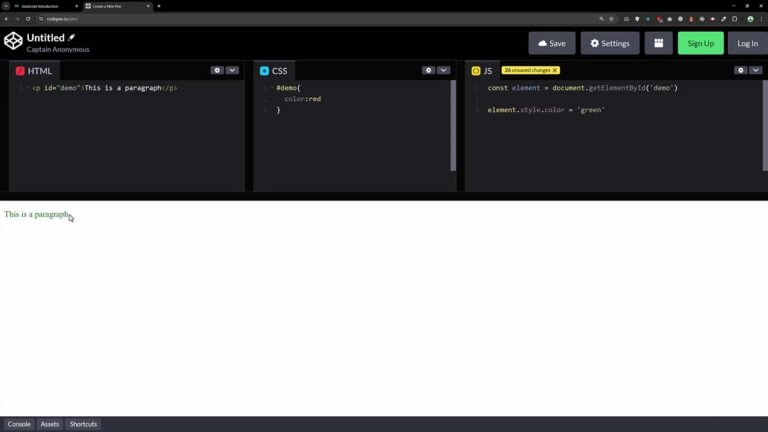Open HTML editor settings gear
Screen dimensions: 768x432
pyautogui.click(x=217, y=70)
